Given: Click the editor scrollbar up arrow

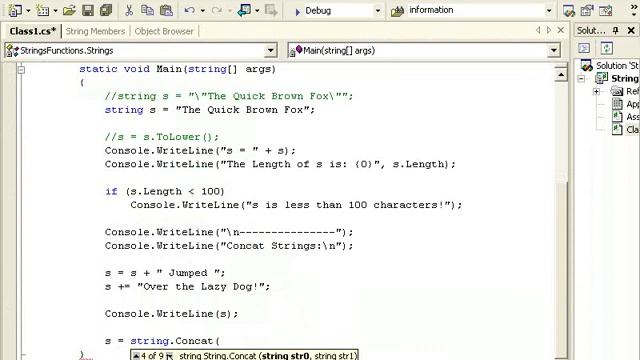Looking at the screenshot, I should click(x=561, y=75).
